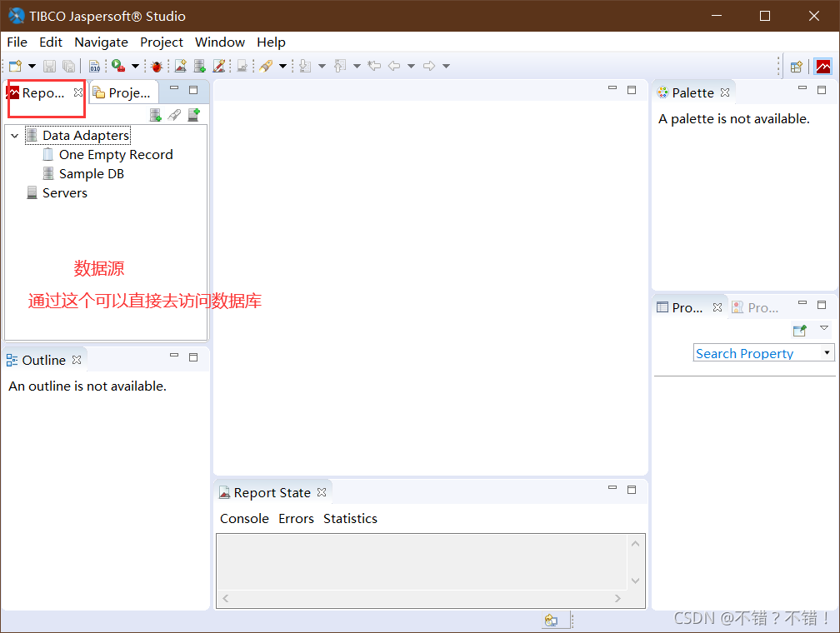840x633 pixels.
Task: Switch to the inactive grayed Pro... tab
Action: [x=755, y=308]
